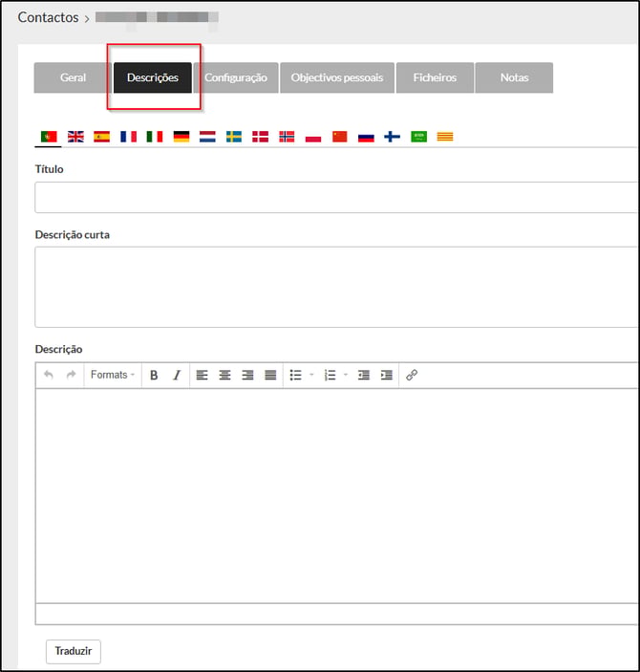Pick the Saudi Arabia flag language
Viewport: 640px width, 672px height.
coord(418,137)
